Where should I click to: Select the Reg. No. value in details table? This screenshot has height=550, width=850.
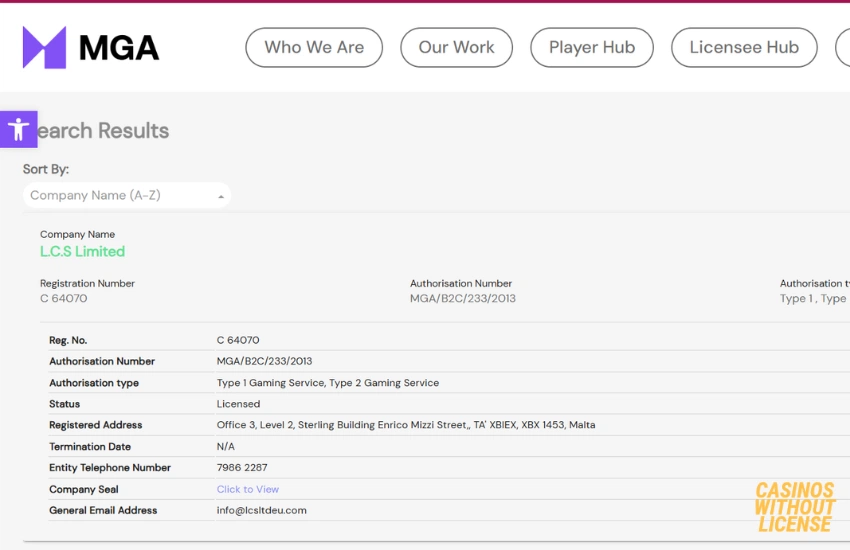(x=238, y=340)
